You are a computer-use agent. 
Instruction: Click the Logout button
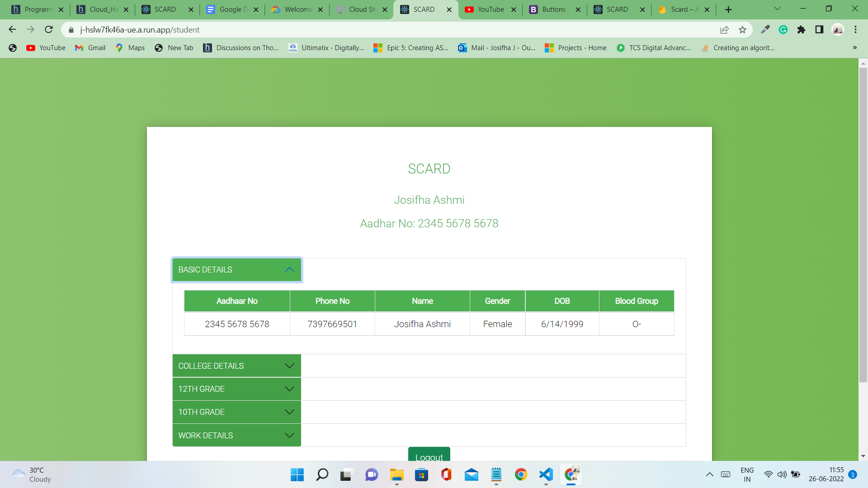point(429,455)
